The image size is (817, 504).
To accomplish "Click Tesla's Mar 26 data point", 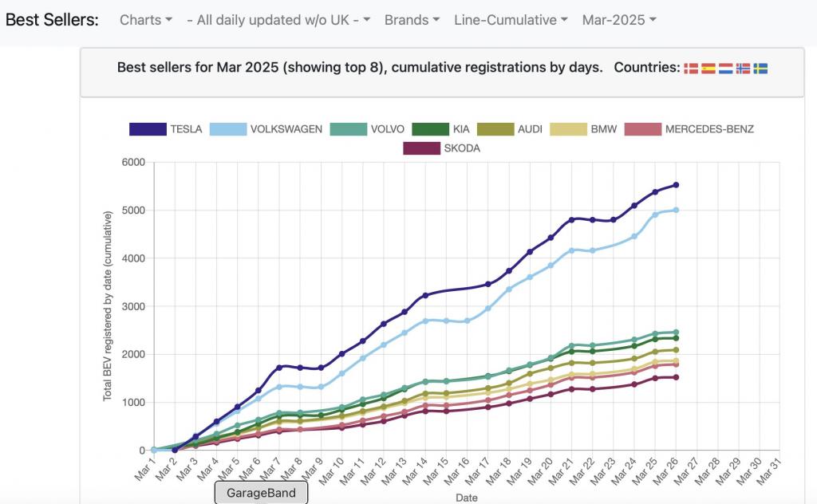I will 676,185.
